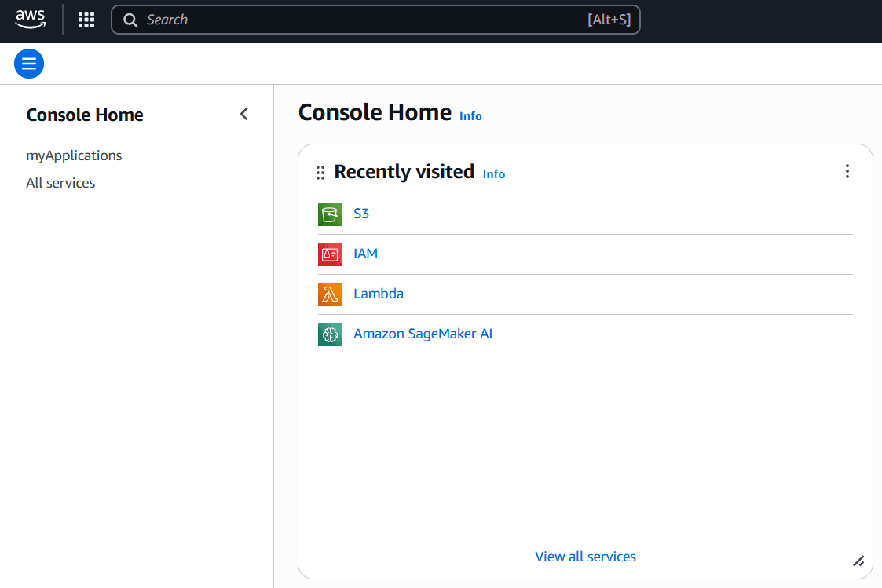
Task: Grab the Recently visited drag handle
Action: coord(320,173)
